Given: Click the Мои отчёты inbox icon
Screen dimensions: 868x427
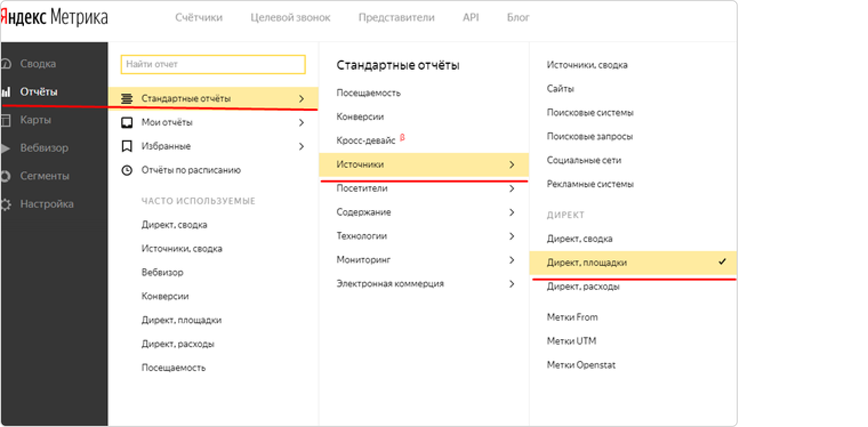Looking at the screenshot, I should click(x=127, y=123).
